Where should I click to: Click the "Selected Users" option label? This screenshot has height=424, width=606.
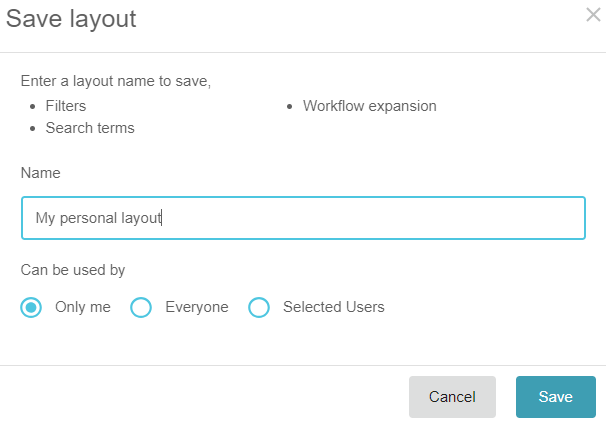click(x=333, y=307)
